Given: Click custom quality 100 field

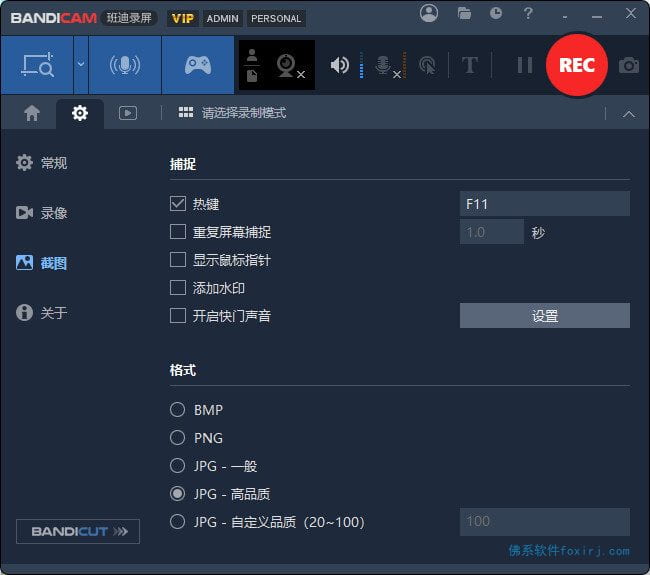Looking at the screenshot, I should click(545, 522).
